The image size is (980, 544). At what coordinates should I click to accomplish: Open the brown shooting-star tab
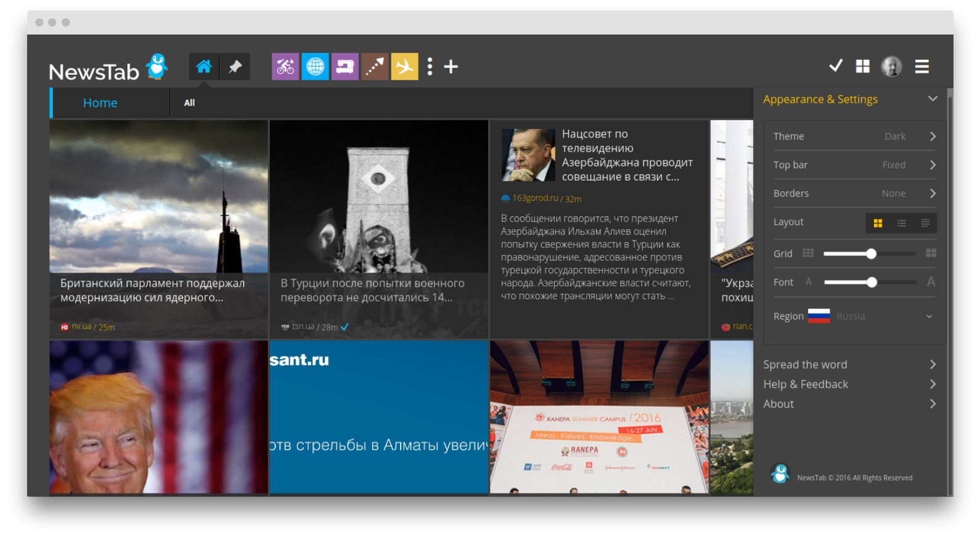click(374, 67)
